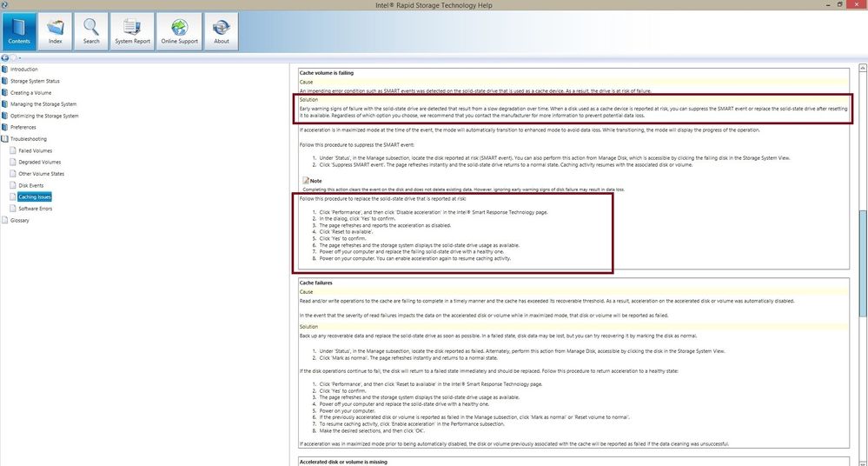The image size is (868, 466).
Task: Click the Cause label under Cache failures
Action: tap(306, 291)
